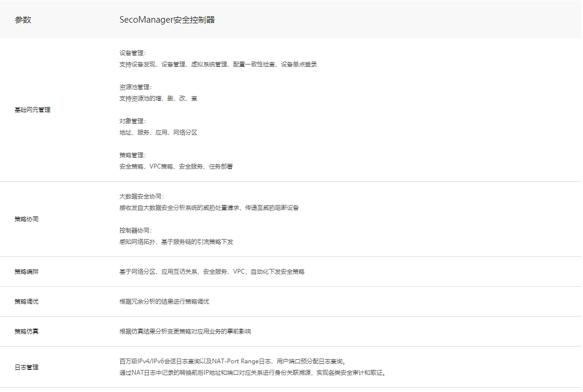Click the 设备管理 section heading
Screen dimensions: 583x392
[x=133, y=53]
